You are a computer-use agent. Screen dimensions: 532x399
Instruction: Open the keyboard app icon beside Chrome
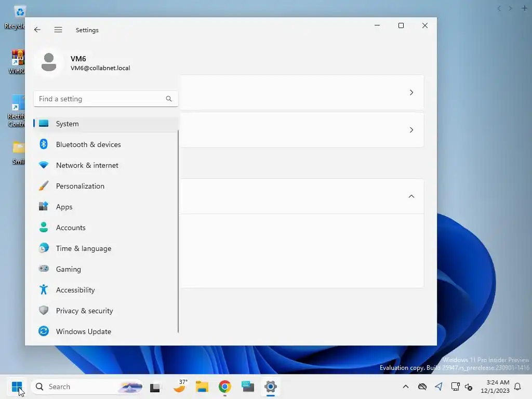click(x=248, y=387)
